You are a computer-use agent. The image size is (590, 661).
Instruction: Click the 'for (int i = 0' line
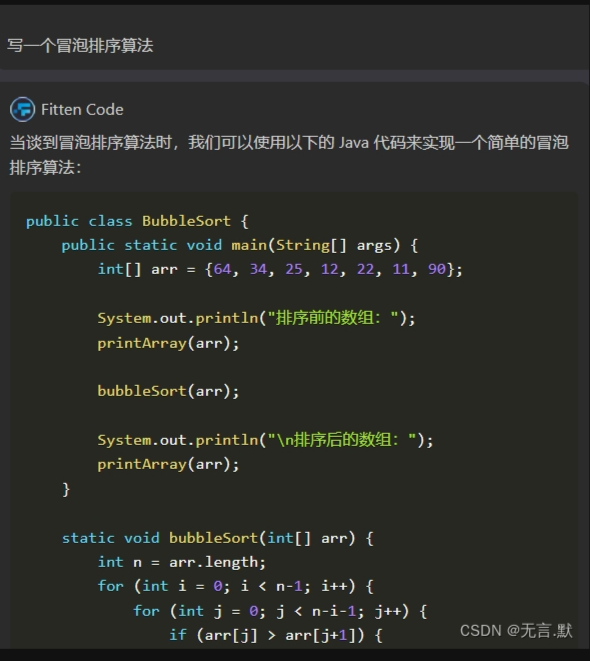pos(236,586)
